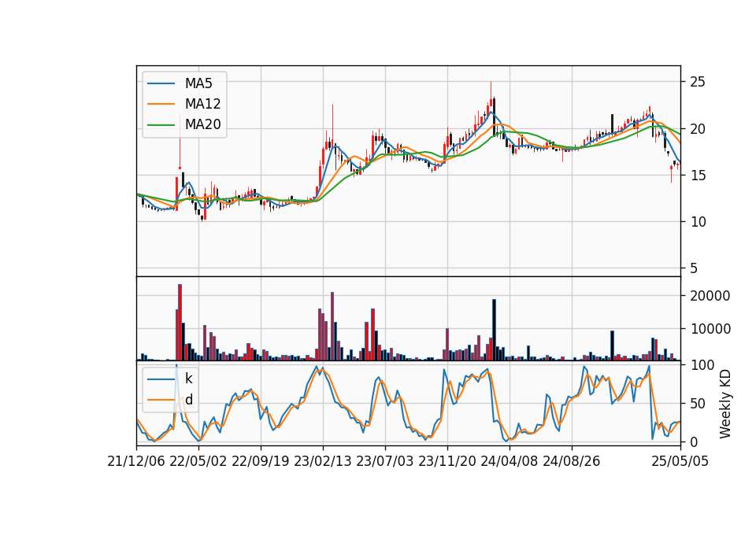Select the 23/07/03 date label
This screenshot has width=756, height=543.
tap(385, 462)
